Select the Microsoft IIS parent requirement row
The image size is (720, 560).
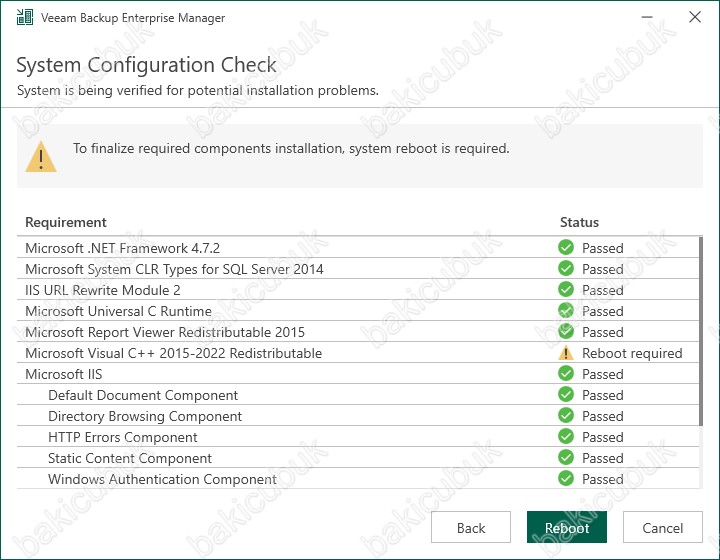(x=358, y=374)
